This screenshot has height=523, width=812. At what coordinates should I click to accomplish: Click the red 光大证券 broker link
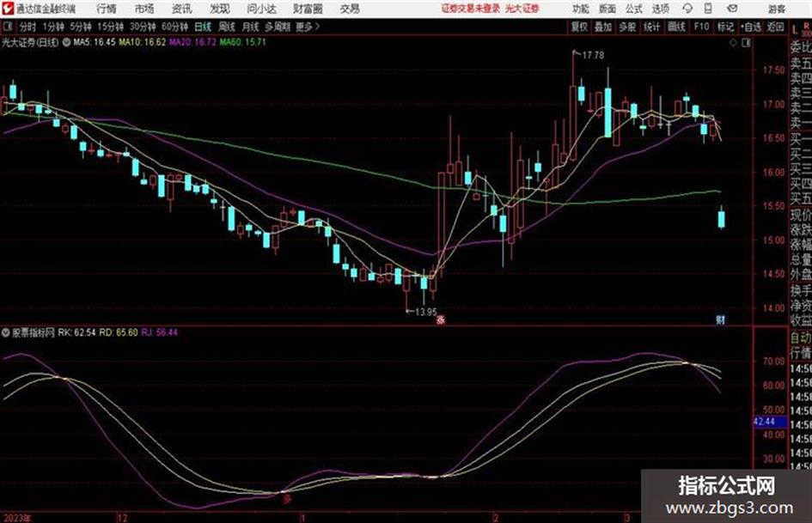pyautogui.click(x=522, y=9)
